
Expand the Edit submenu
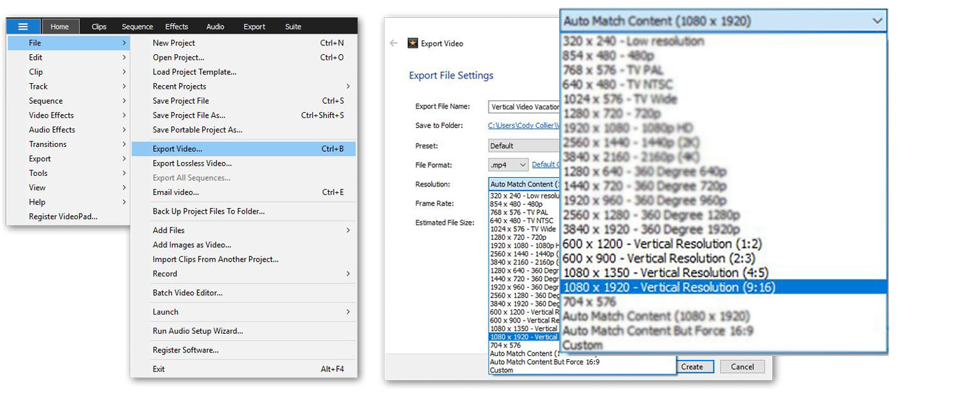pyautogui.click(x=69, y=57)
